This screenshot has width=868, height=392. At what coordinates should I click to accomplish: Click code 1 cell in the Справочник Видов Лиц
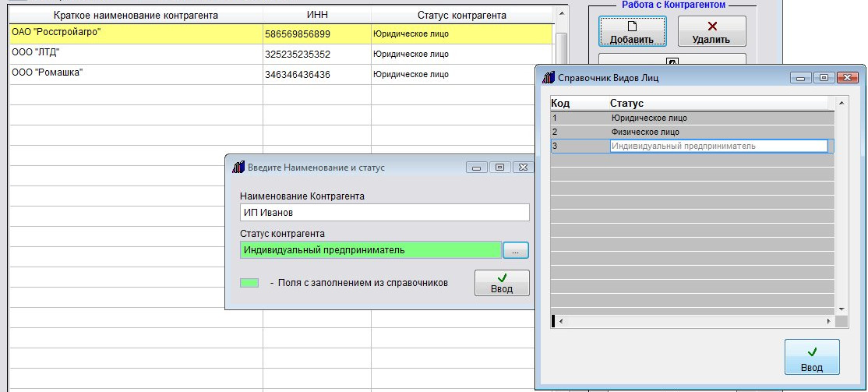tap(580, 118)
